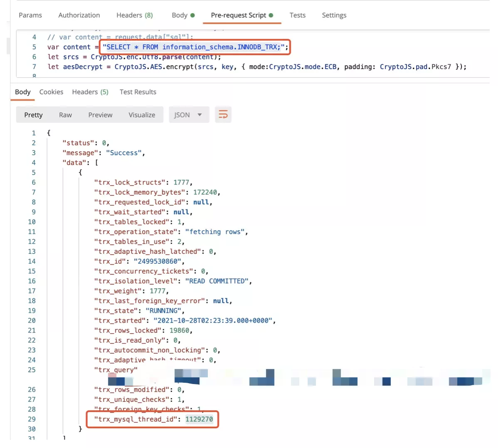Open the request Body tab with green dot
Viewport: 498px width, 448px height.
[183, 15]
